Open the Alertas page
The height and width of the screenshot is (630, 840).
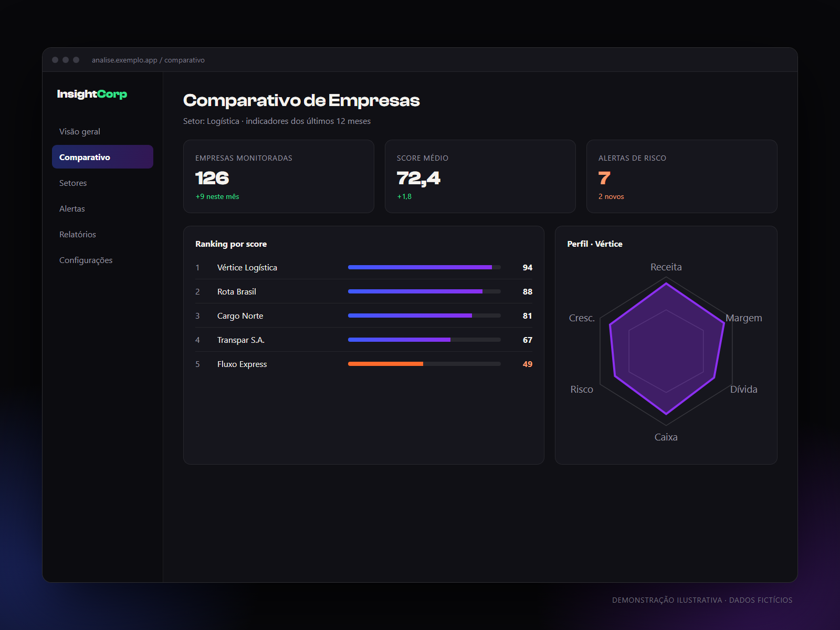pyautogui.click(x=102, y=208)
